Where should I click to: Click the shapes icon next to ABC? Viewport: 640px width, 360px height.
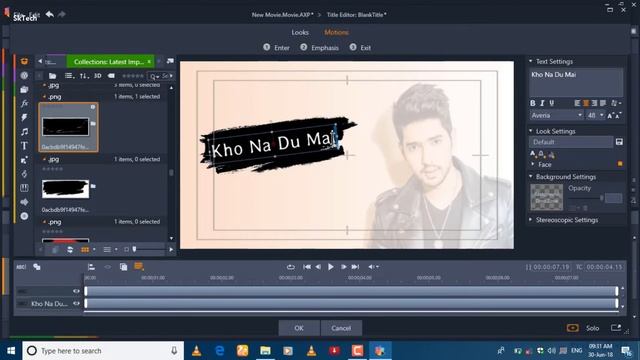[x=37, y=267]
